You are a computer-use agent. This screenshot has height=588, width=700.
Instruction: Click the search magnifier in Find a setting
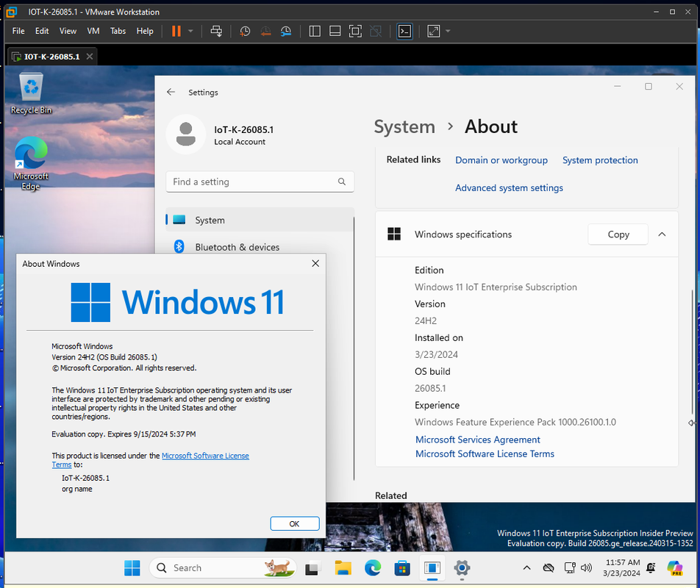coord(341,182)
